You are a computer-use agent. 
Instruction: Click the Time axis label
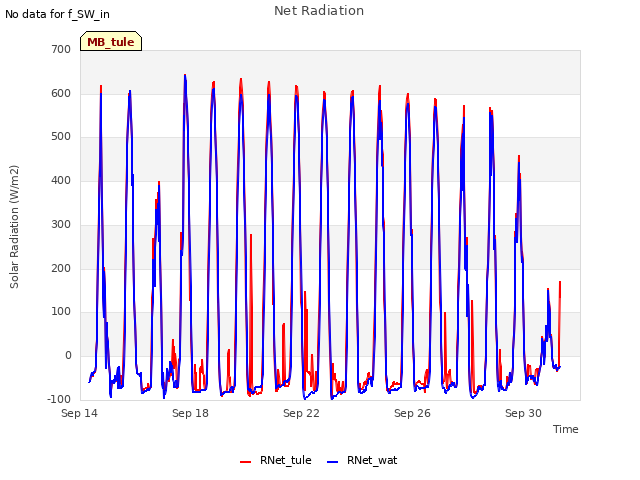(x=566, y=429)
